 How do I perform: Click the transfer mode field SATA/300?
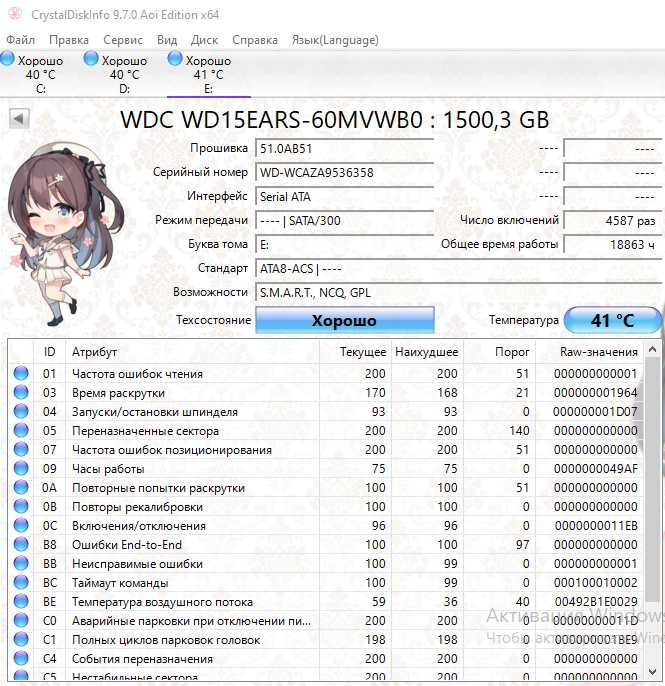point(344,220)
